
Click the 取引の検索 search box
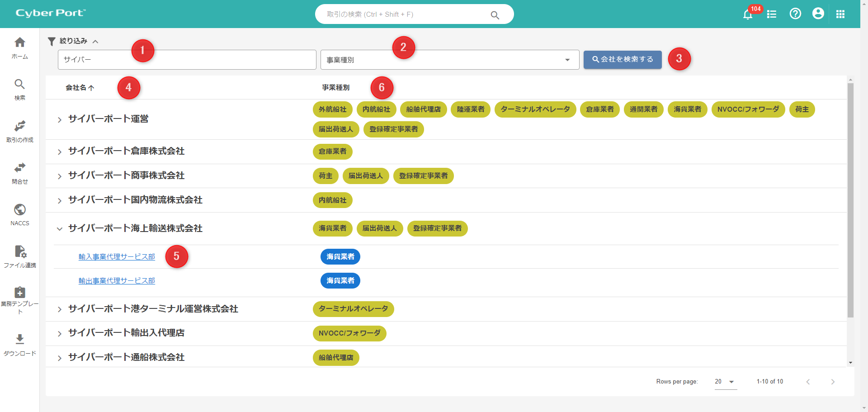[x=407, y=14]
